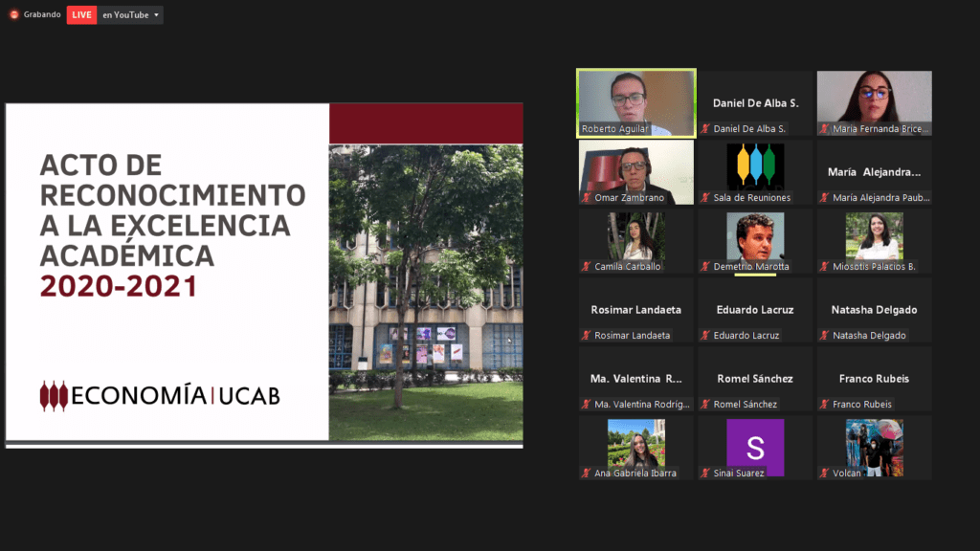Click muted mic icon beside Omar Zambrano
This screenshot has width=980, height=551.
pyautogui.click(x=586, y=198)
